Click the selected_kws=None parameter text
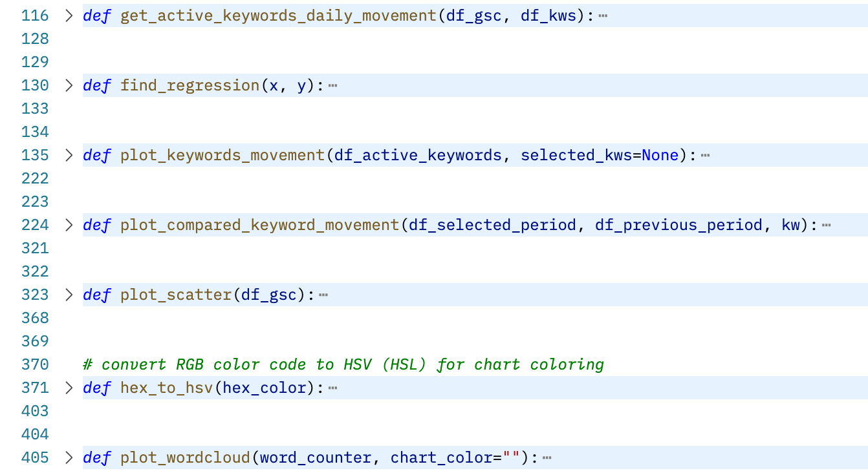 point(600,155)
